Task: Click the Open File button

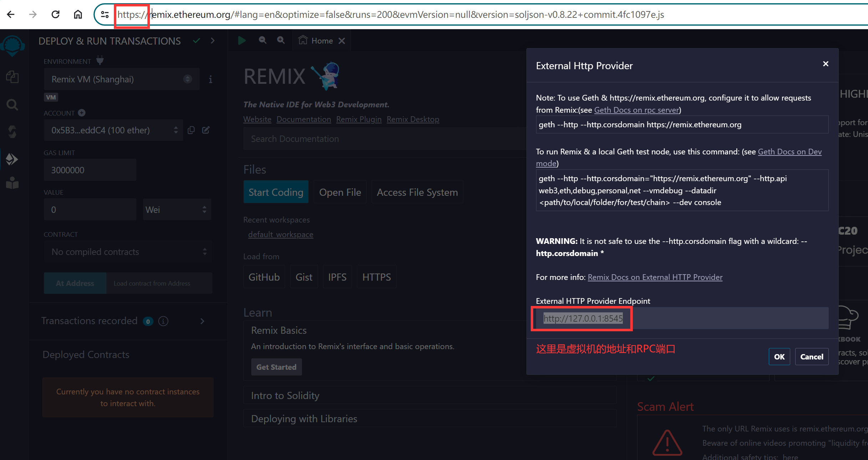Action: coord(340,192)
